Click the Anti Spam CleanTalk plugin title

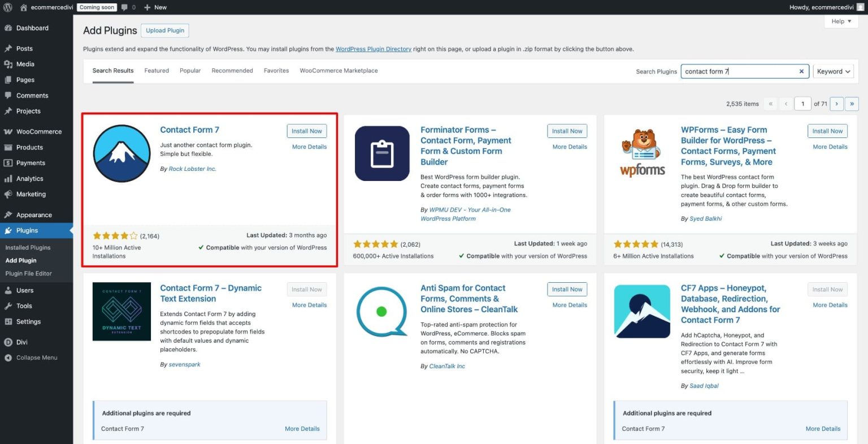[x=469, y=299]
